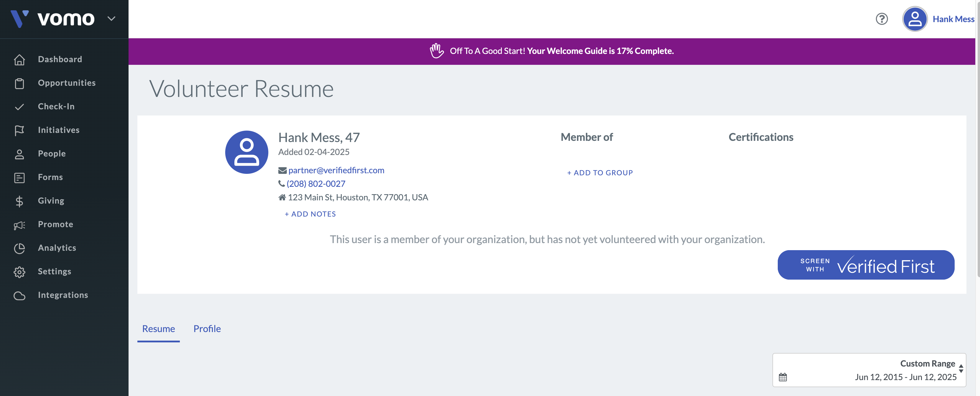Click the Giving dollar sign icon
The width and height of the screenshot is (980, 396).
pyautogui.click(x=19, y=201)
